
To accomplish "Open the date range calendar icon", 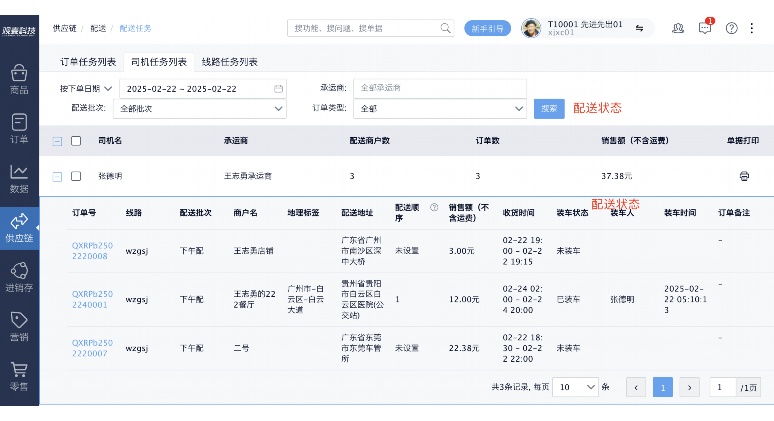I will (278, 89).
